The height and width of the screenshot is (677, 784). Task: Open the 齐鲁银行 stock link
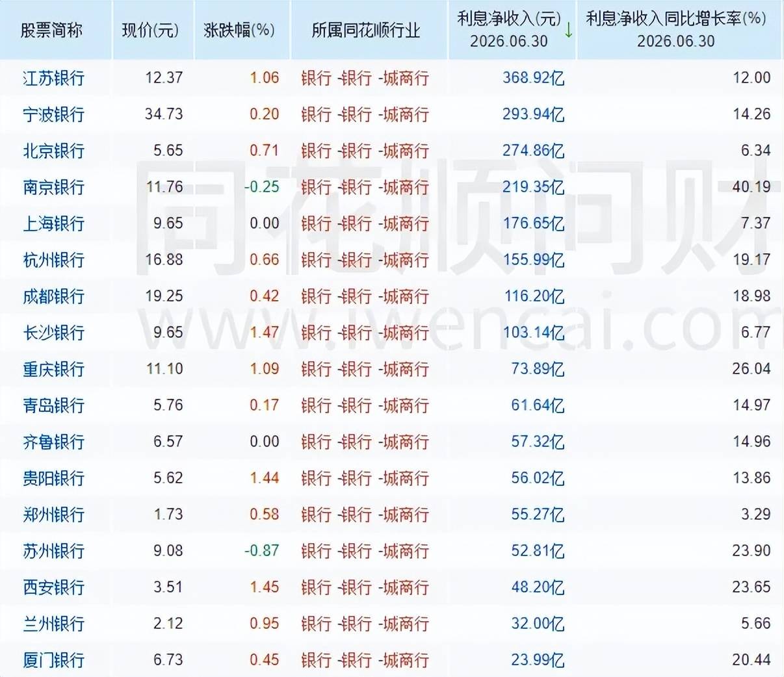click(x=53, y=442)
